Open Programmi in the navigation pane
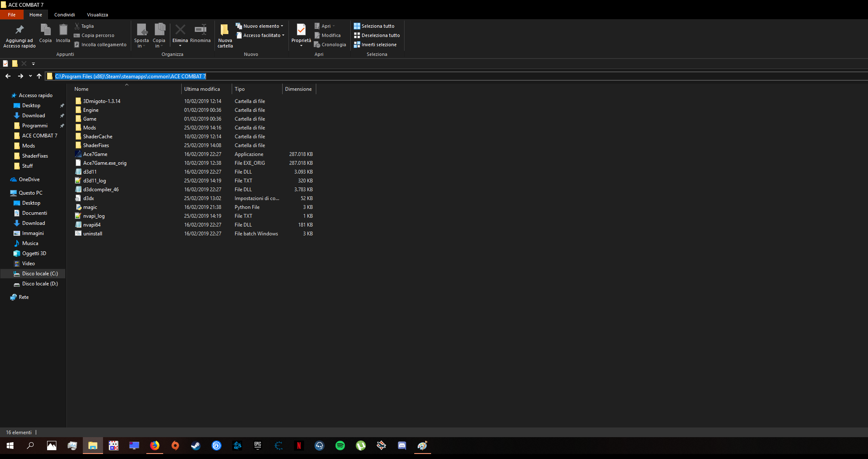This screenshot has height=459, width=868. tap(34, 126)
